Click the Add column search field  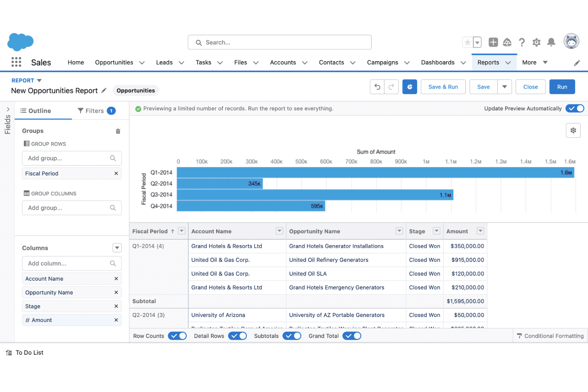tap(72, 263)
